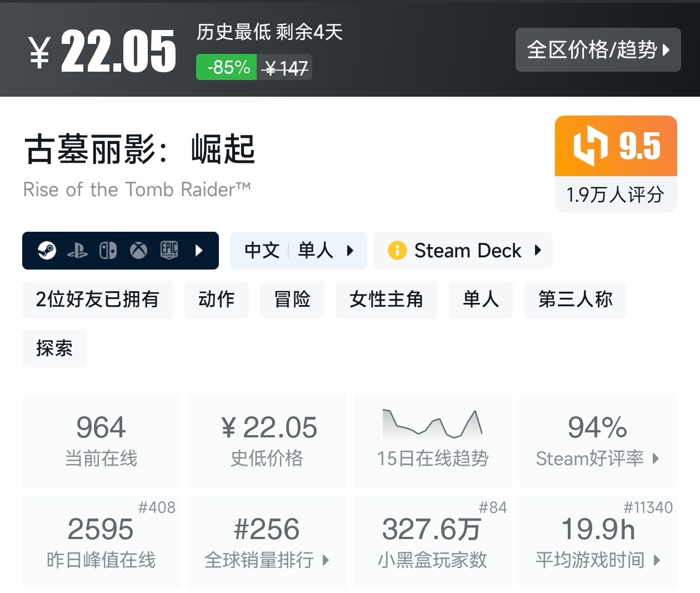Open 全区价格/趋势 price trends
This screenshot has height=593, width=700.
point(598,50)
